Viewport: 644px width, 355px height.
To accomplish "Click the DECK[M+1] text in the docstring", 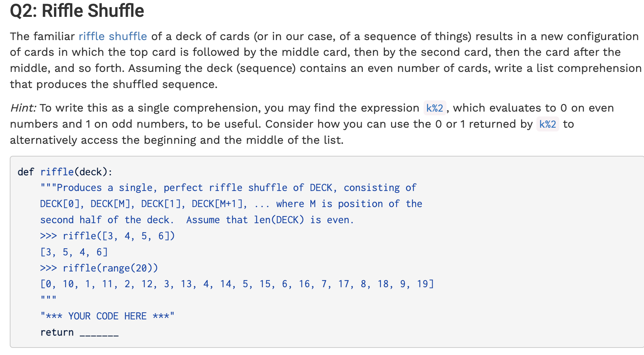I will (x=219, y=204).
